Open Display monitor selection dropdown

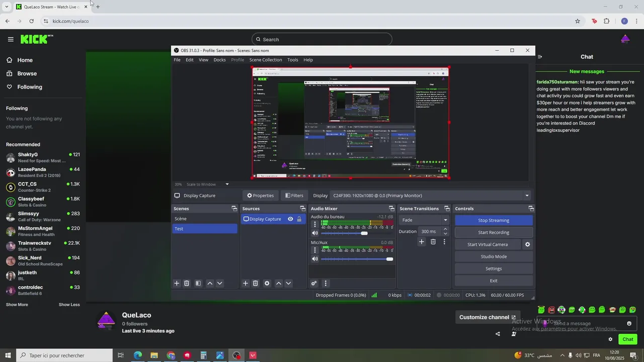tap(431, 196)
